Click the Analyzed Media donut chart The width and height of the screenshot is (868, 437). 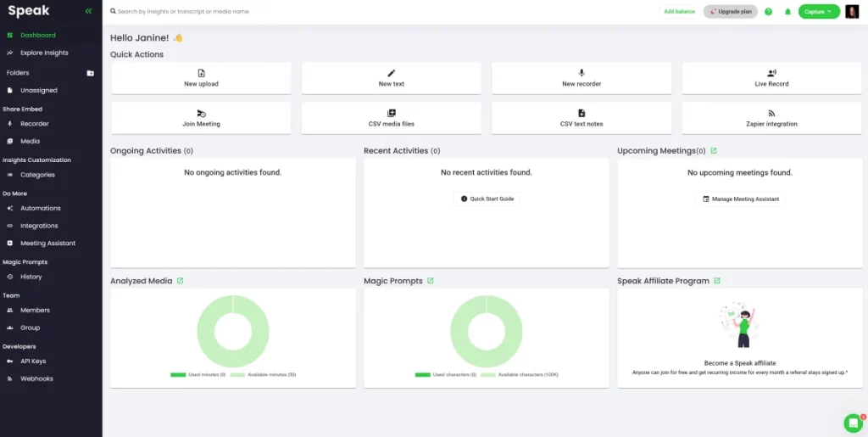tap(233, 331)
